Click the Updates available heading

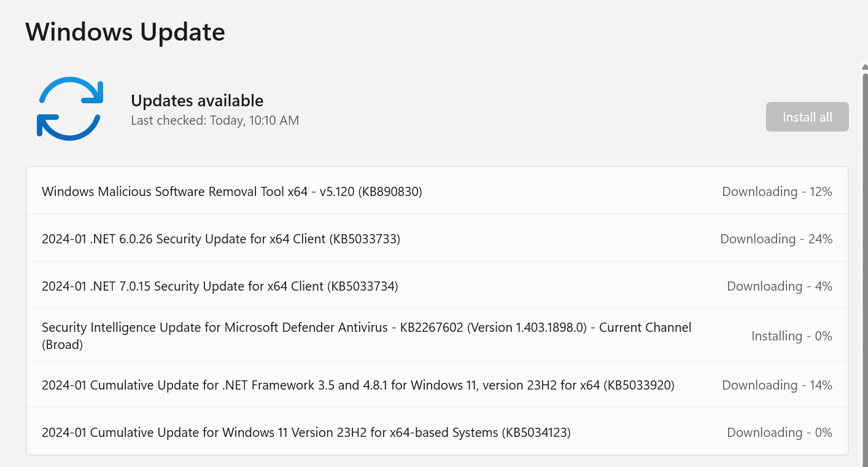[x=197, y=101]
